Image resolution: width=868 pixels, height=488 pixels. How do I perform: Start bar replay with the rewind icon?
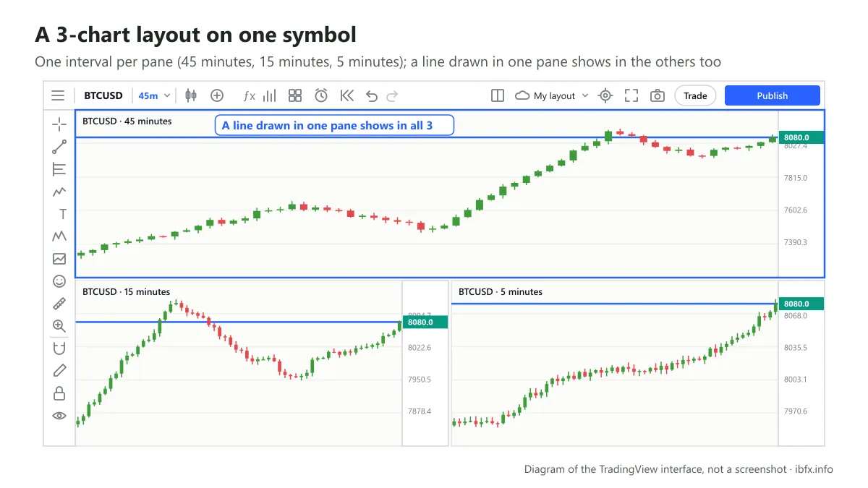click(346, 95)
